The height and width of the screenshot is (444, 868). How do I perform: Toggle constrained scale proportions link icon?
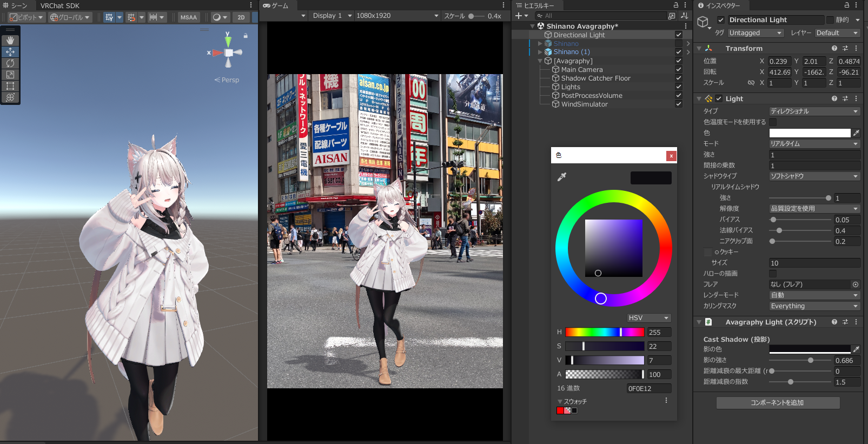pyautogui.click(x=751, y=83)
